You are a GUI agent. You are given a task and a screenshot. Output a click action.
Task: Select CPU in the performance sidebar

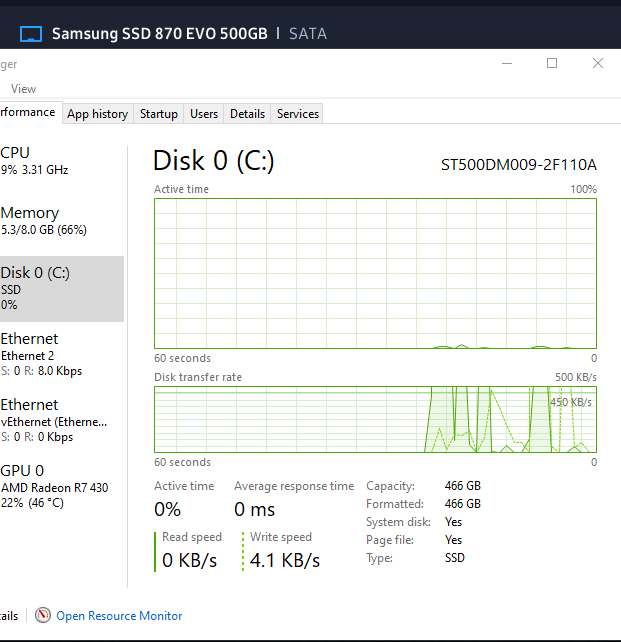pos(61,160)
